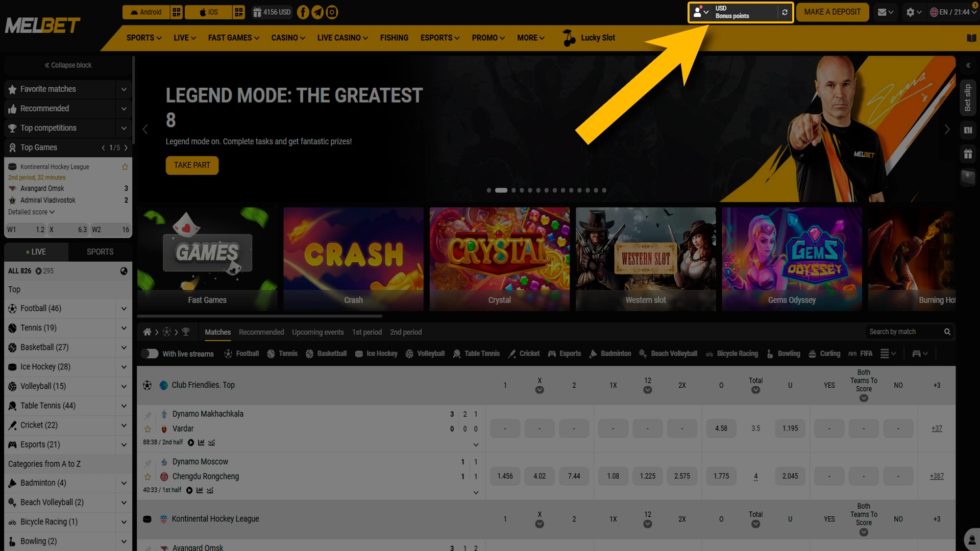Viewport: 980px width, 551px height.
Task: Open the Telegram social icon
Action: [x=317, y=12]
